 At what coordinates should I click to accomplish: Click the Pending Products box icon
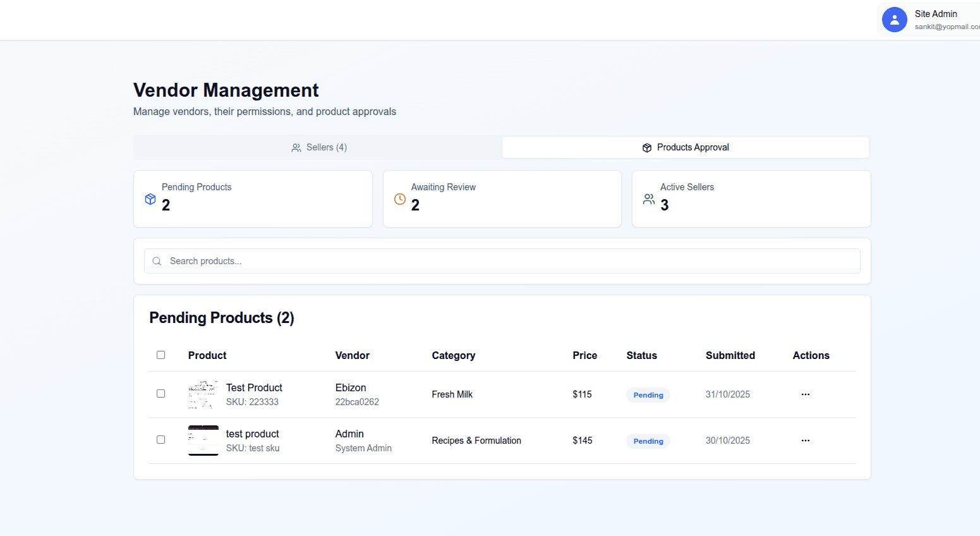pyautogui.click(x=150, y=199)
